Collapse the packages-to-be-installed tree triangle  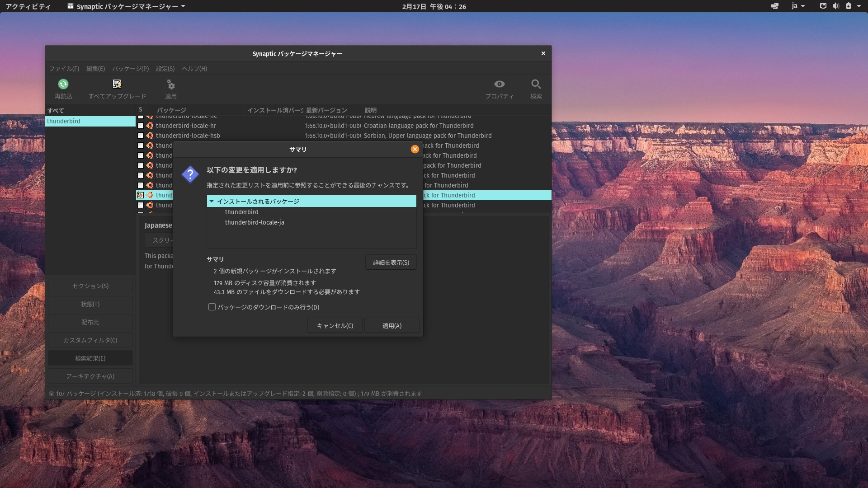point(212,202)
